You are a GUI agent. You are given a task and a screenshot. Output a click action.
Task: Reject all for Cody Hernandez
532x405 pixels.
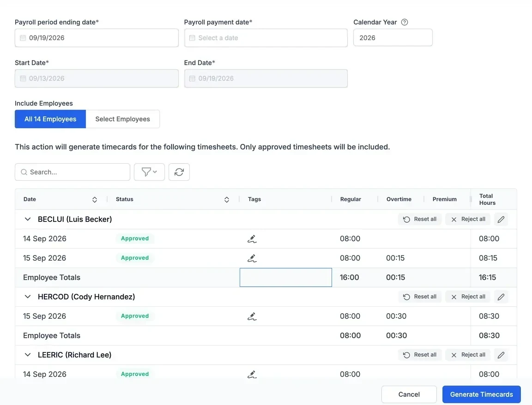468,297
